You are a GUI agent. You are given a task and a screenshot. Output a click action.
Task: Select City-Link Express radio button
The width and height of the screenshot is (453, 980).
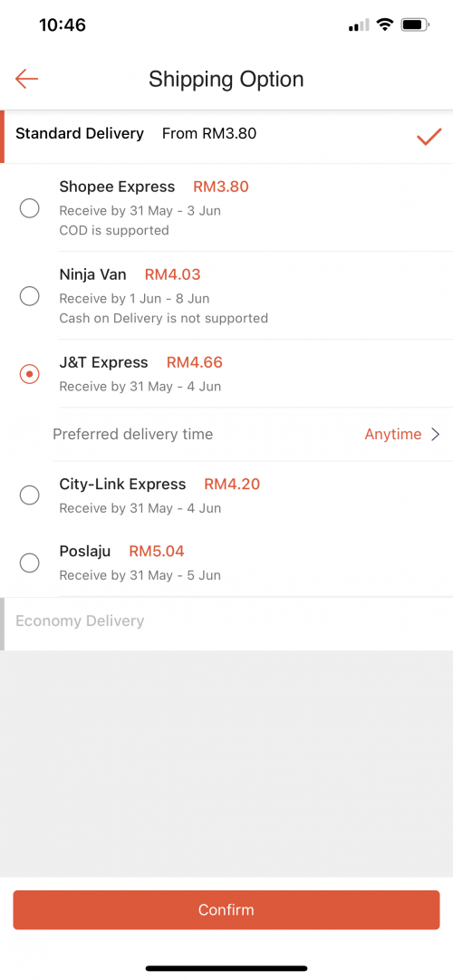click(x=29, y=495)
